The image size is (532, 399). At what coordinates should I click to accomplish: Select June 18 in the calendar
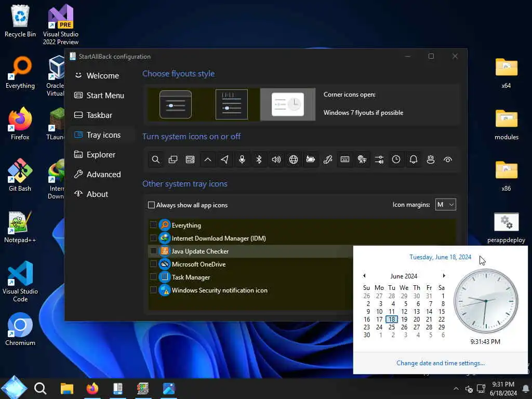(x=392, y=320)
